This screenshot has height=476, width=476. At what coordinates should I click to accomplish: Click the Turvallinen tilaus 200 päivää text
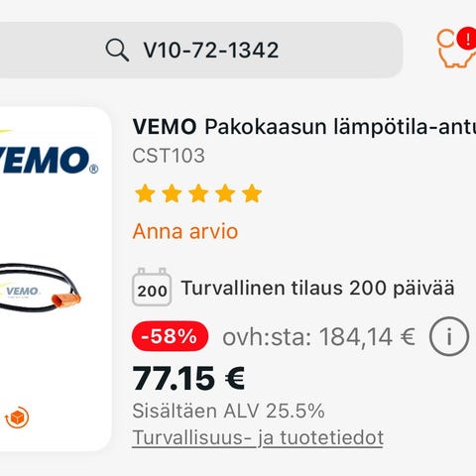[x=317, y=288]
